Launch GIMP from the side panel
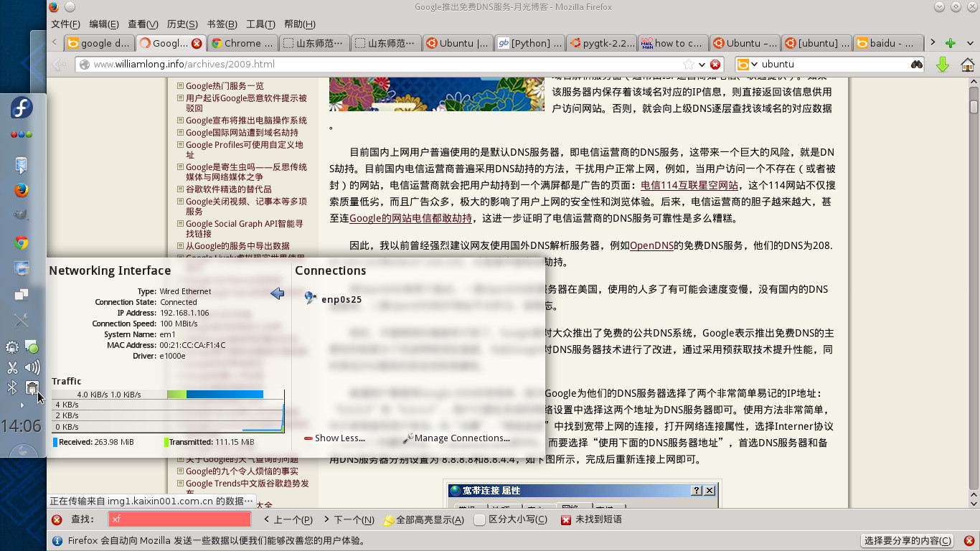This screenshot has width=980, height=551. click(x=22, y=216)
